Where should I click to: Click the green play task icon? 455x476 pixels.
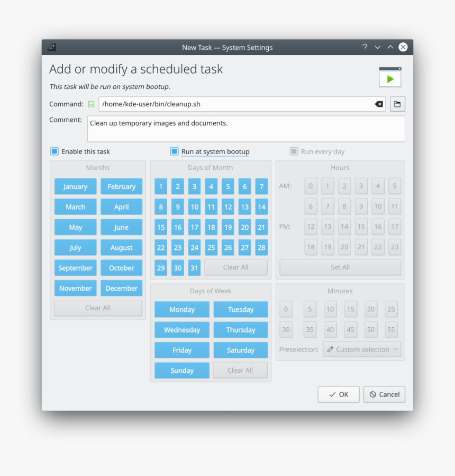390,77
